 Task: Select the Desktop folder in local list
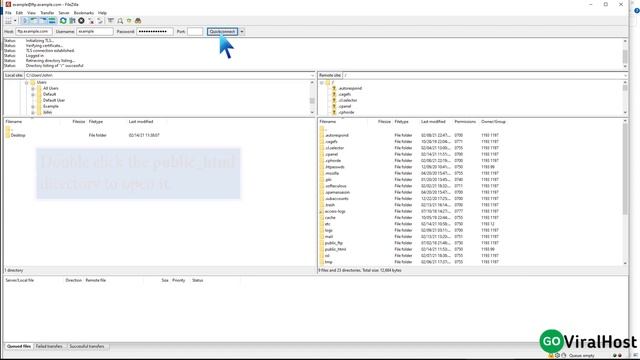[x=18, y=135]
